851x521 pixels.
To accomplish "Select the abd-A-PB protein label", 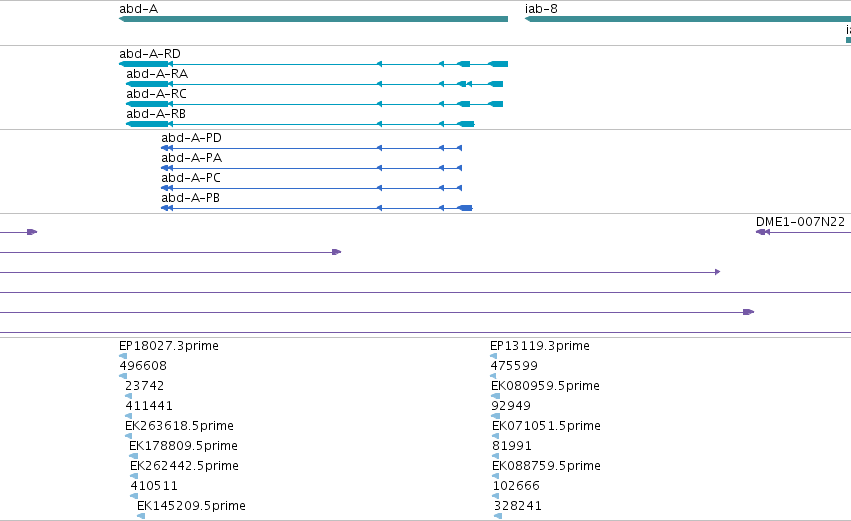I will tap(190, 198).
